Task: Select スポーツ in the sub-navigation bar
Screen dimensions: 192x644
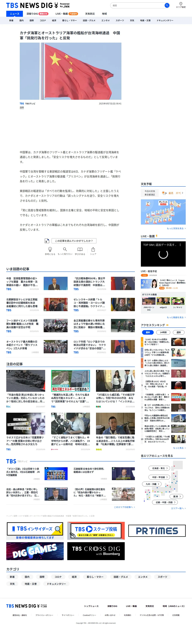Action: [120, 20]
